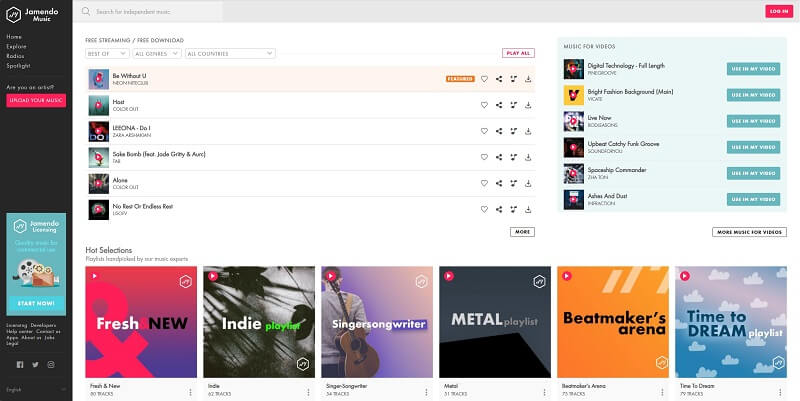This screenshot has width=800, height=401.
Task: Open the All Genres dropdown
Action: point(157,54)
